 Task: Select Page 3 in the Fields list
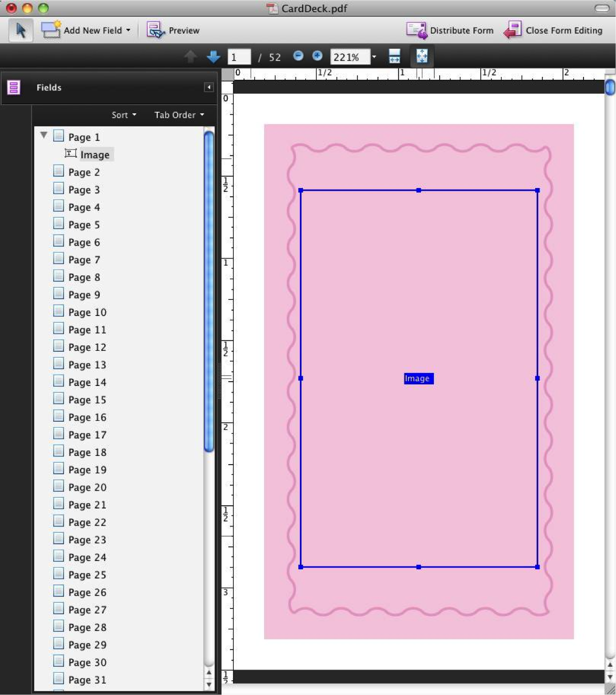84,190
